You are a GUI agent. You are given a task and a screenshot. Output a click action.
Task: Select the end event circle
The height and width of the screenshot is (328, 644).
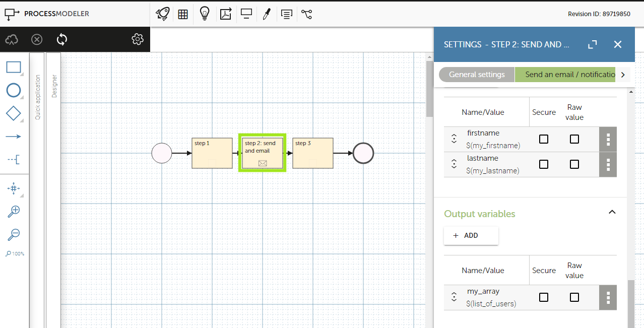point(363,153)
